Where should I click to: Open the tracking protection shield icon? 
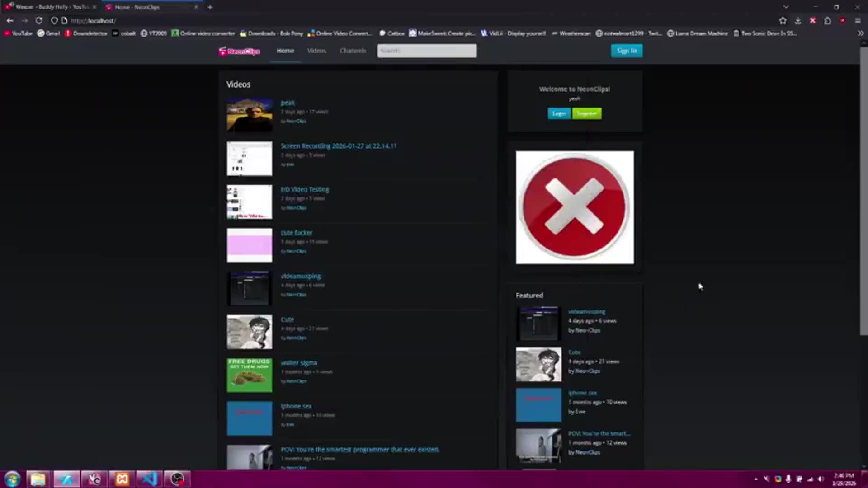54,21
